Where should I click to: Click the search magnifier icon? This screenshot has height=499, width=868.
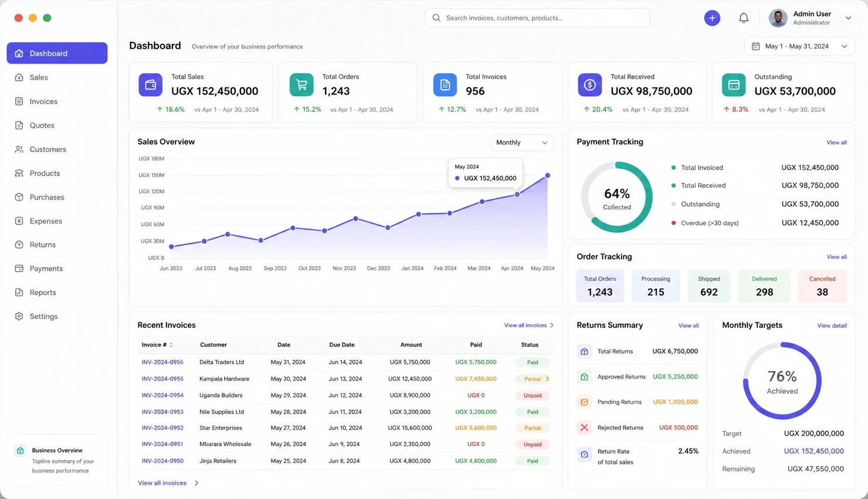coord(436,18)
